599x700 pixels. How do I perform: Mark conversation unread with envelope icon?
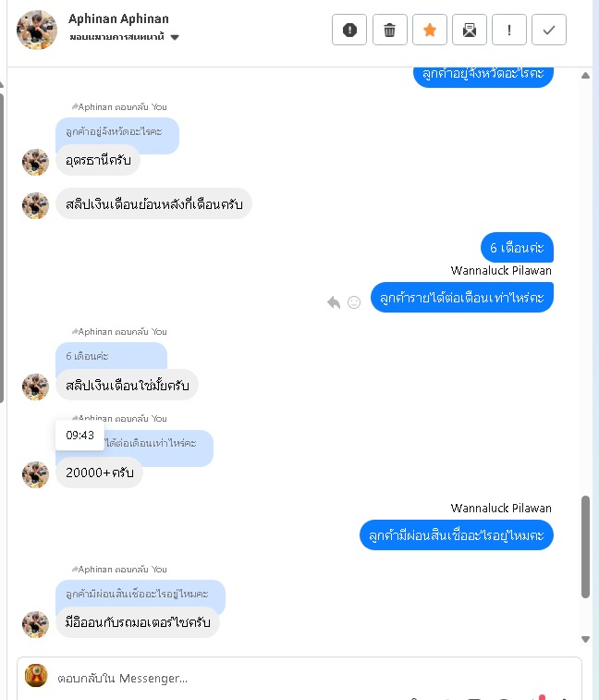coord(469,30)
